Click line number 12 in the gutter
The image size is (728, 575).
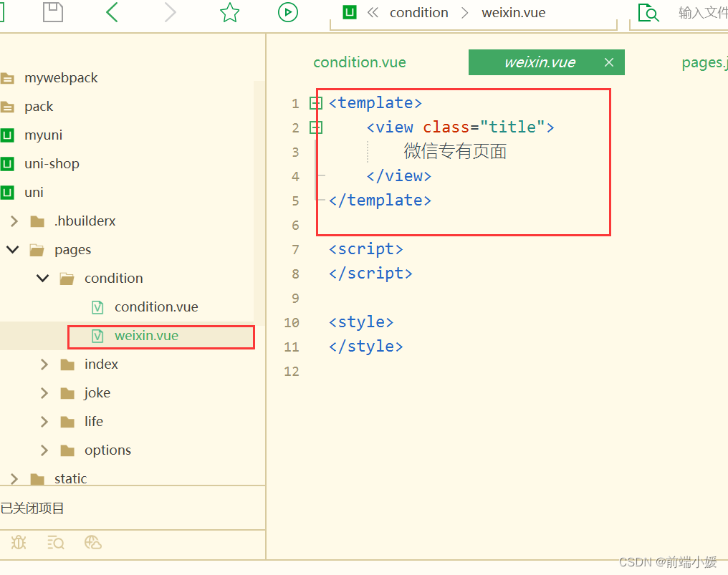click(292, 372)
